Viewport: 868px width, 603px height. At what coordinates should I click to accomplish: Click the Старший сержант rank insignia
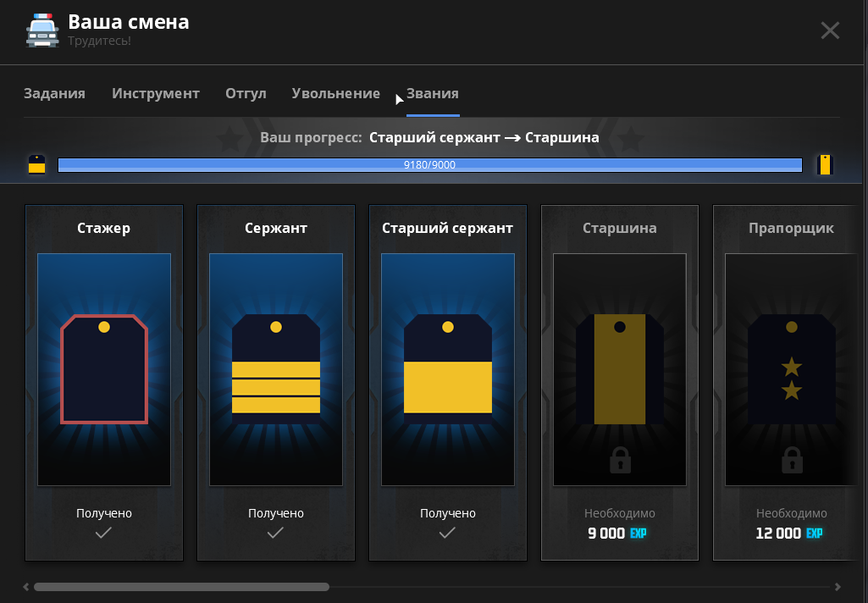coord(447,368)
